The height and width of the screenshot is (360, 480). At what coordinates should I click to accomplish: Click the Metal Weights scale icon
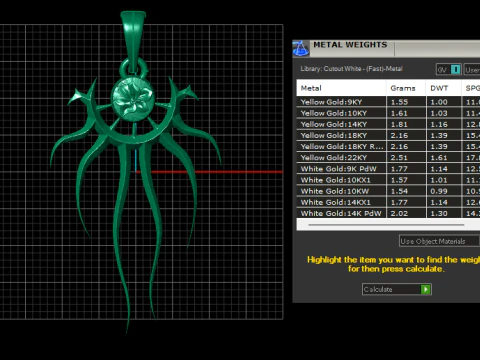300,49
